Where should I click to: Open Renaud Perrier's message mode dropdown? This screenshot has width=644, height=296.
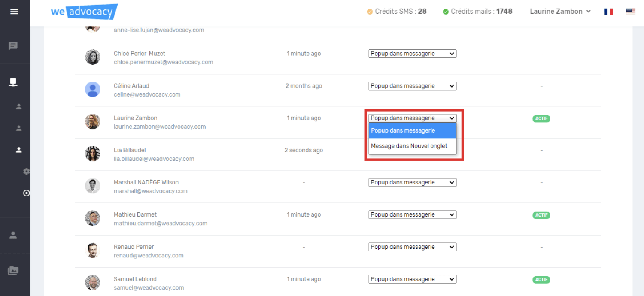tap(413, 247)
